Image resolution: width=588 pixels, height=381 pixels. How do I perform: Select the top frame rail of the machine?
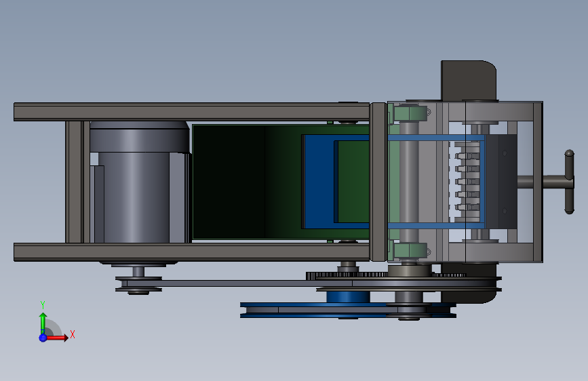(x=192, y=112)
